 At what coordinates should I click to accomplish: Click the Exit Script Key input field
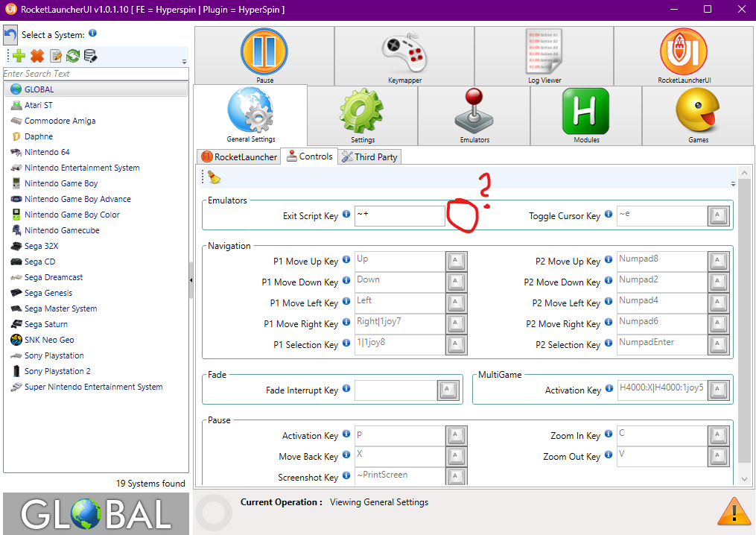pos(400,215)
